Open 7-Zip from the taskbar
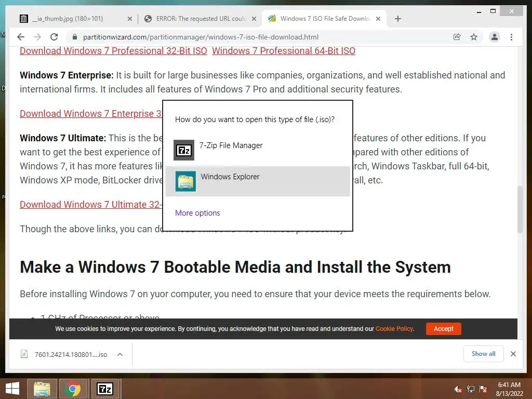The height and width of the screenshot is (399, 532). pos(105,389)
